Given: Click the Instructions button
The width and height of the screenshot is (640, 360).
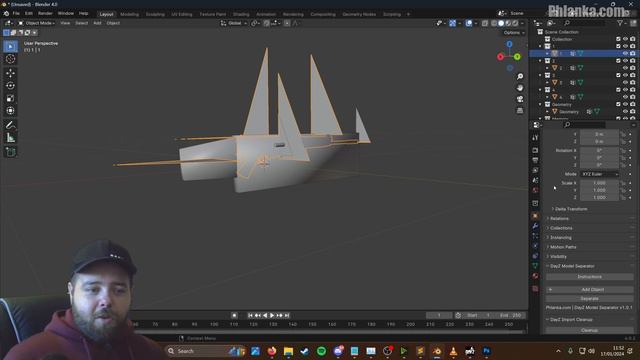Looking at the screenshot, I should pos(589,277).
